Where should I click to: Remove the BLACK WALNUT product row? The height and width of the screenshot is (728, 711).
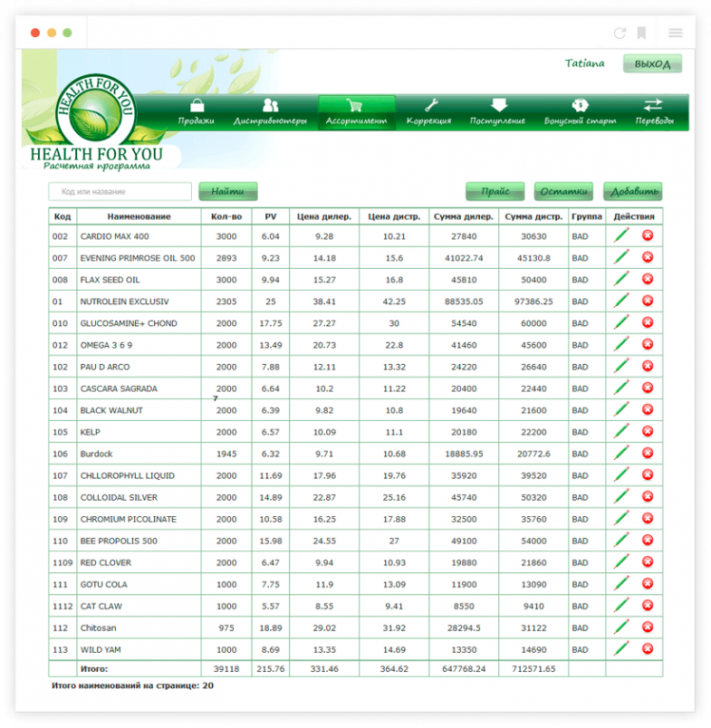tap(648, 409)
